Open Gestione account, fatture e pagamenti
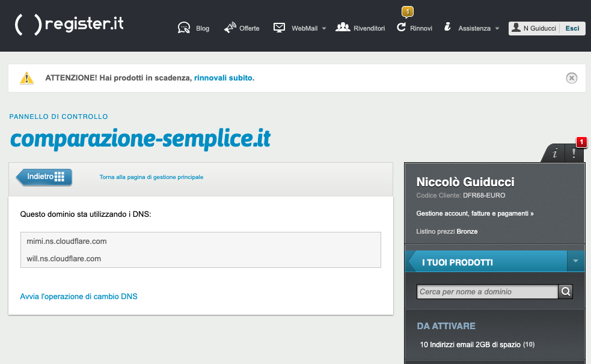 point(475,213)
